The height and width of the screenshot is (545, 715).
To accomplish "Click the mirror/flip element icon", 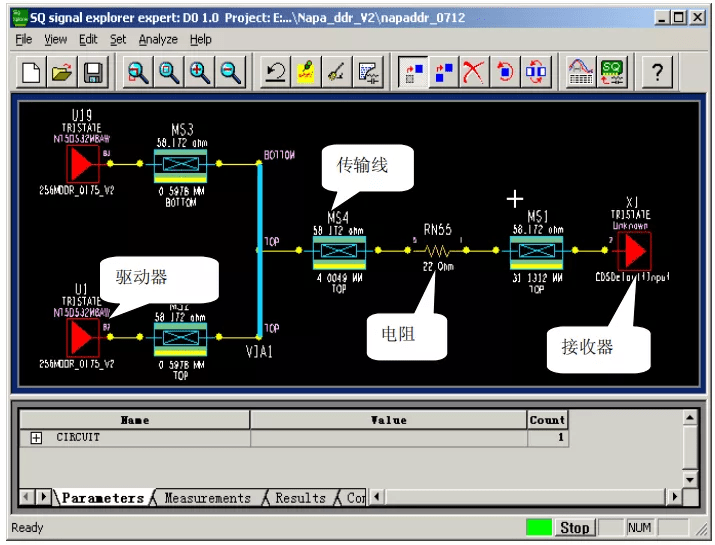I will click(536, 72).
